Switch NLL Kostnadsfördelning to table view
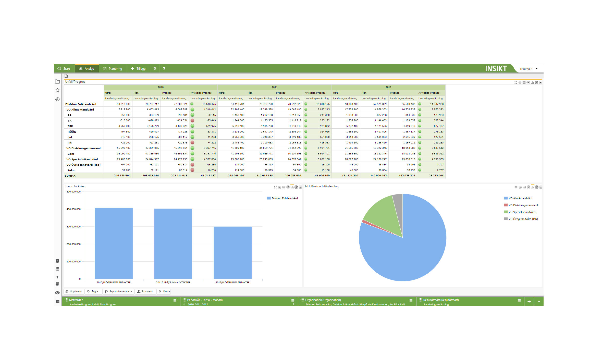The image size is (614, 364). tap(524, 187)
